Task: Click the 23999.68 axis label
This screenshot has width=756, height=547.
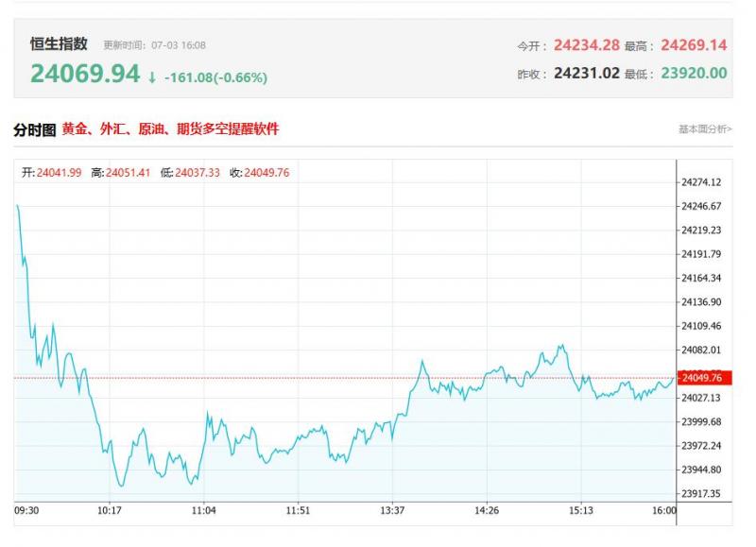Action: pos(701,422)
